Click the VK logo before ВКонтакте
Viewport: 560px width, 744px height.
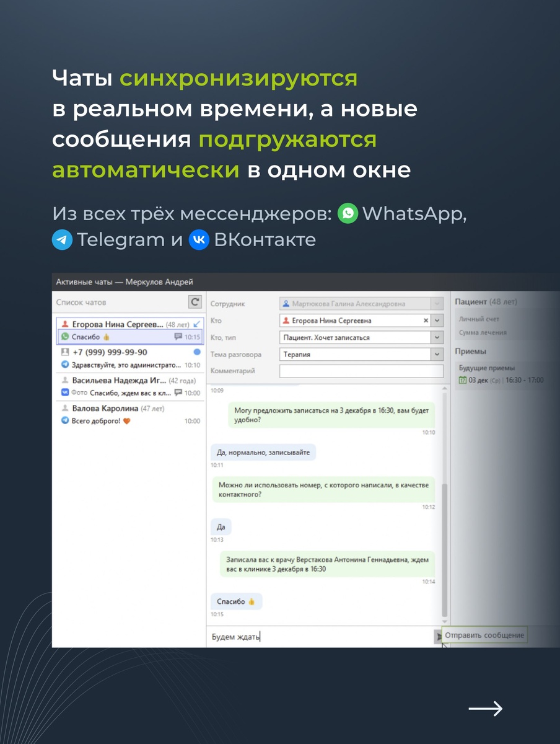coord(199,240)
